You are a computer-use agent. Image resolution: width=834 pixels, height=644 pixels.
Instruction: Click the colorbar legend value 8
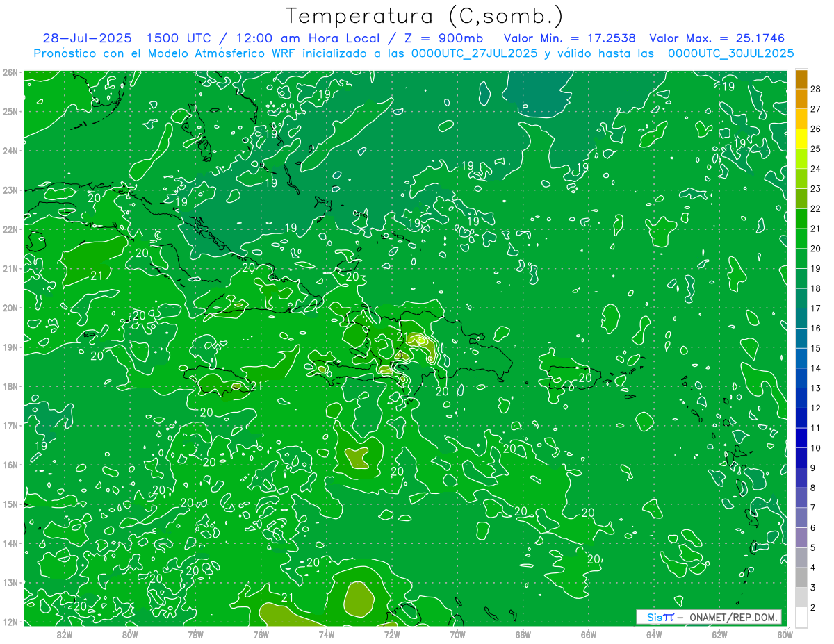[813, 488]
